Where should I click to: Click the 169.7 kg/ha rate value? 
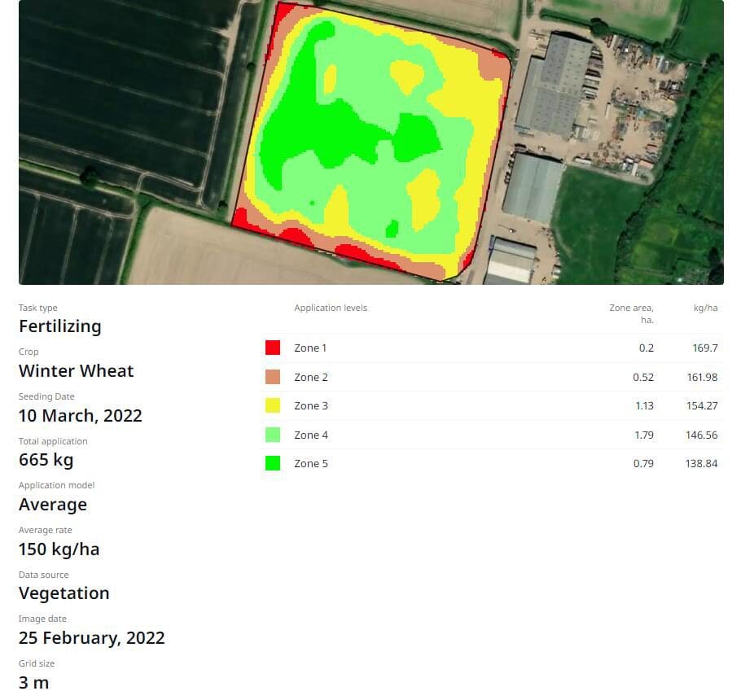tap(703, 348)
